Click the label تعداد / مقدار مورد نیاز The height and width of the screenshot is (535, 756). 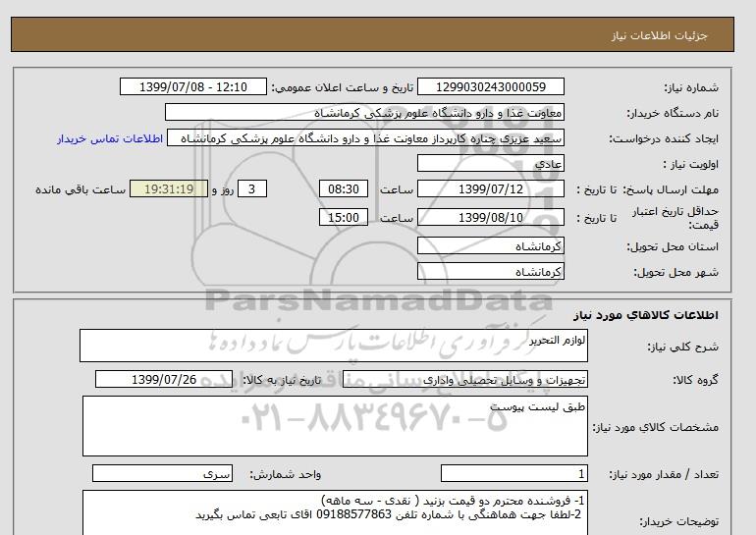(x=664, y=474)
